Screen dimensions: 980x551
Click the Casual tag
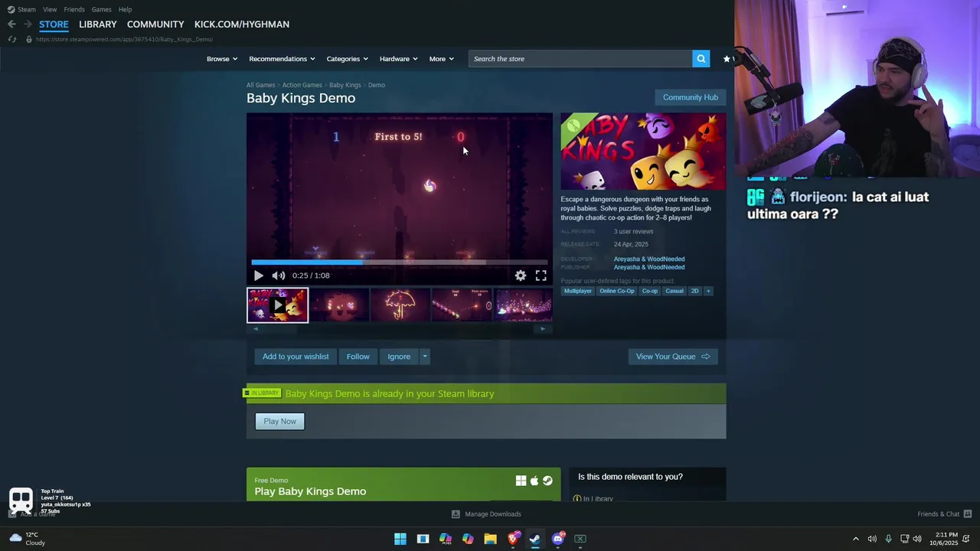point(675,291)
